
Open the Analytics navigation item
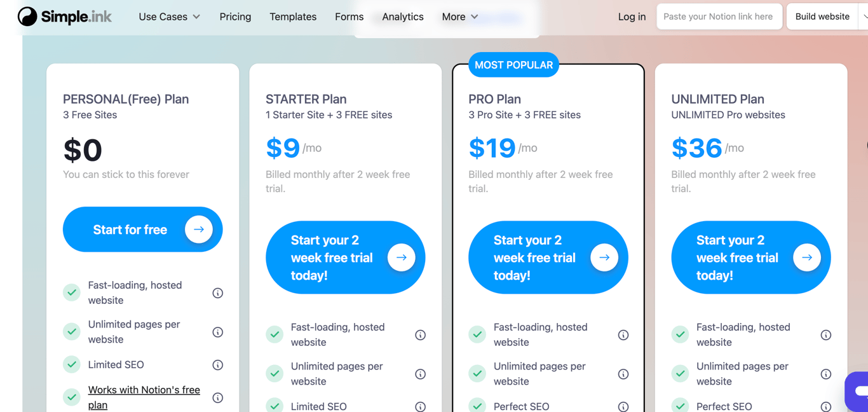click(402, 17)
